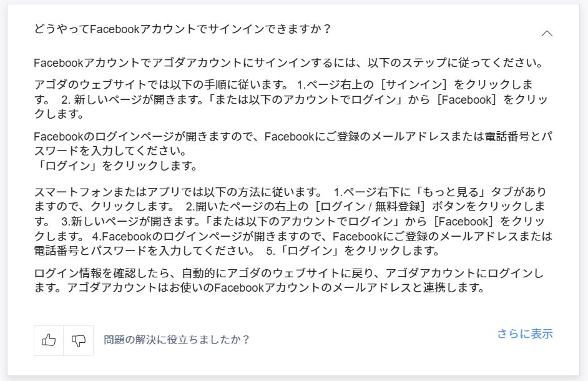Viewport: 588px width, 381px height.
Task: Click the paragraph starting アゴダのウェブサイトでは
Action: click(x=283, y=99)
